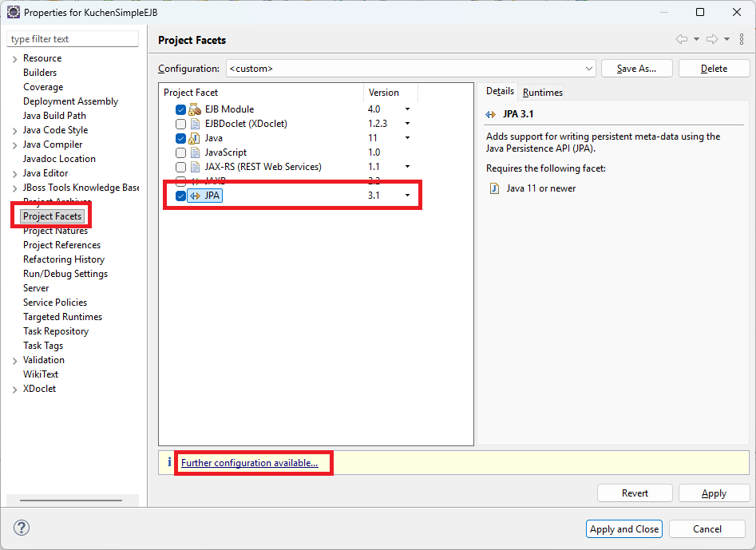Image resolution: width=756 pixels, height=550 pixels.
Task: Click the JavaScript facet icon
Action: 195,152
